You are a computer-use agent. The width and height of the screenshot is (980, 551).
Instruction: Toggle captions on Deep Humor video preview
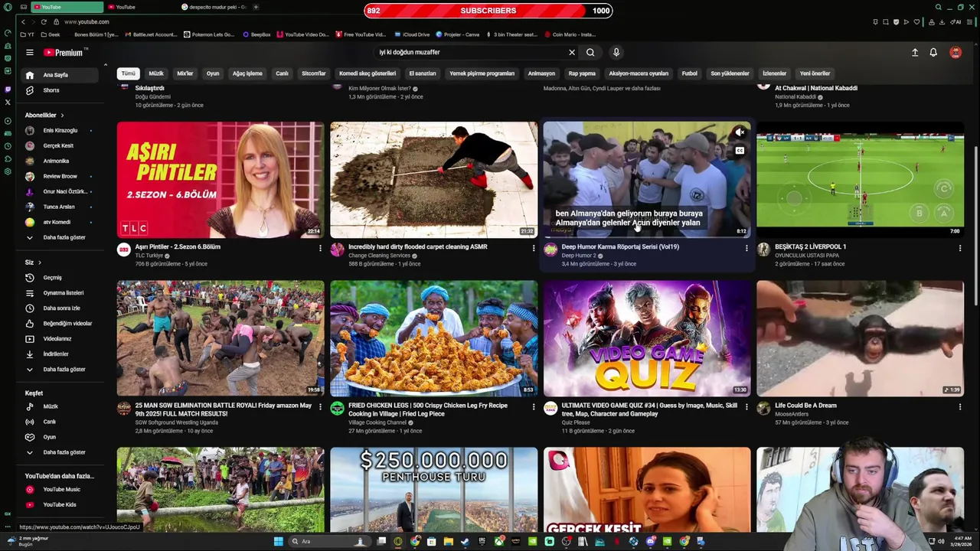click(740, 151)
